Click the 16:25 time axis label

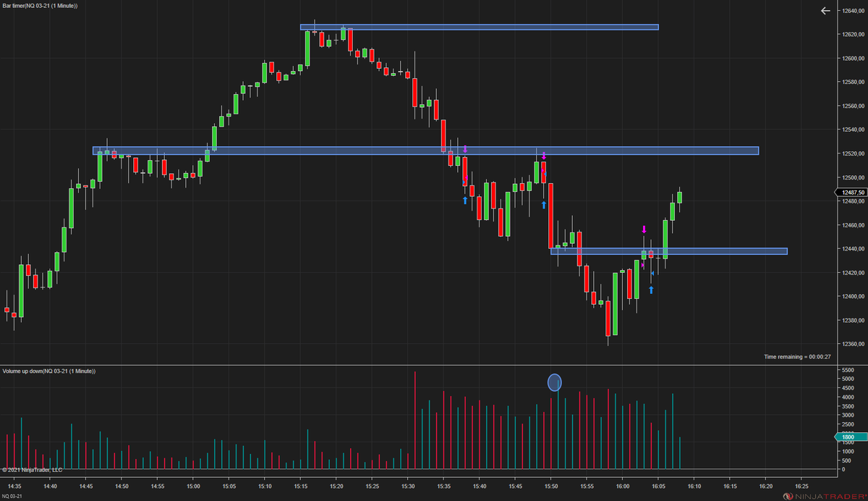coord(802,487)
